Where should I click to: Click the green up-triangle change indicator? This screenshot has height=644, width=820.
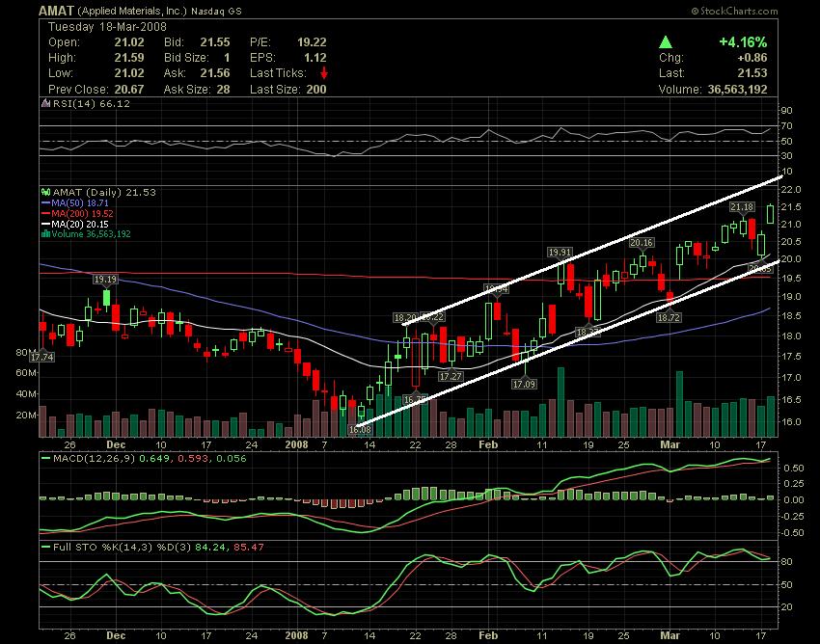[x=666, y=41]
